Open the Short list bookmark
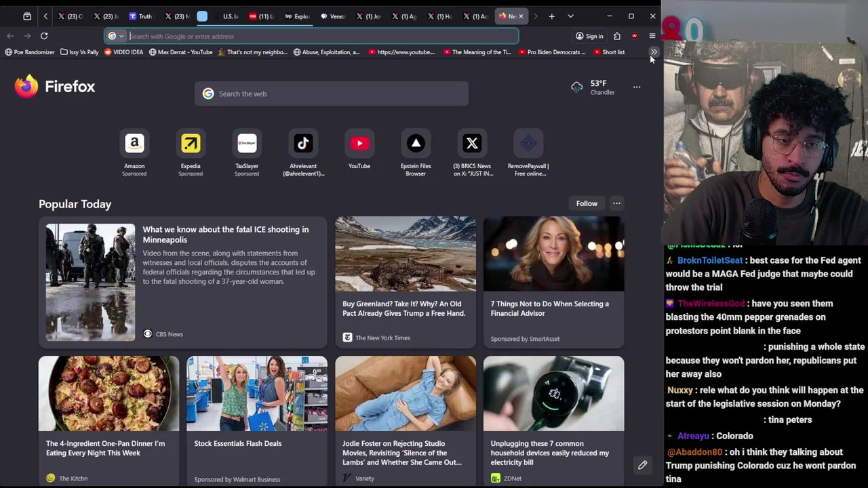 (609, 52)
